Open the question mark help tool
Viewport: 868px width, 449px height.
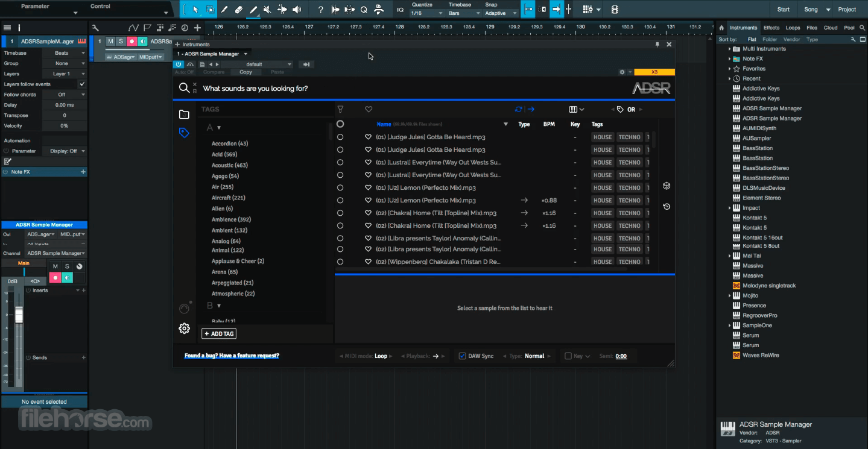tap(320, 10)
